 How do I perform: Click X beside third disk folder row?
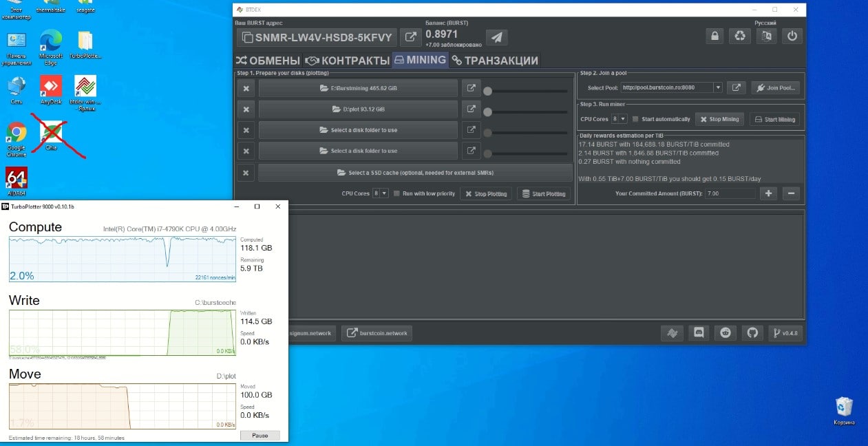[246, 129]
